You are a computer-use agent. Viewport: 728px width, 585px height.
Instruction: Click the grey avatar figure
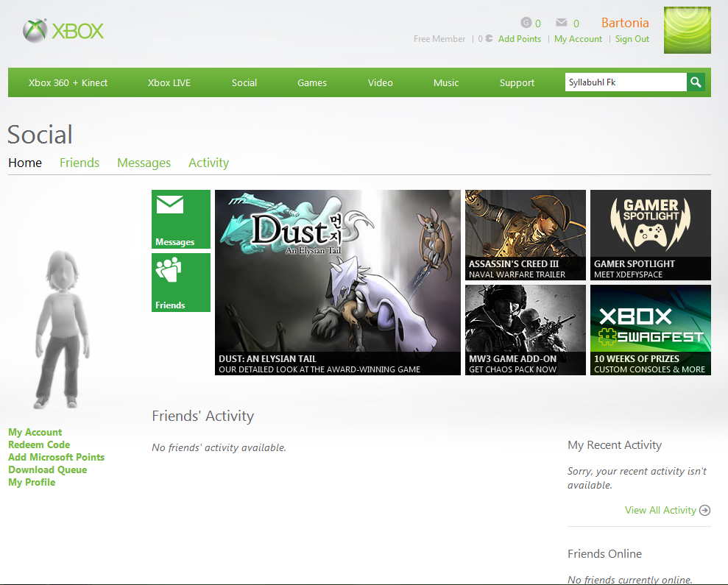63,330
